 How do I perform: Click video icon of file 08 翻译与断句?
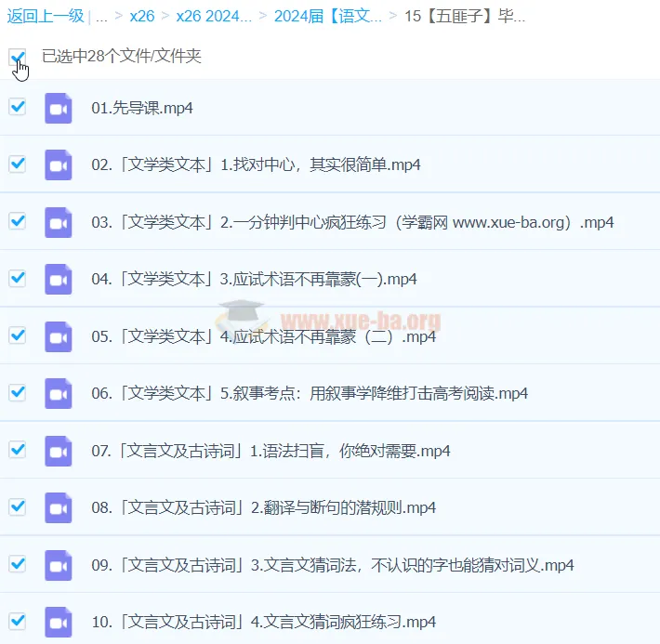[59, 507]
